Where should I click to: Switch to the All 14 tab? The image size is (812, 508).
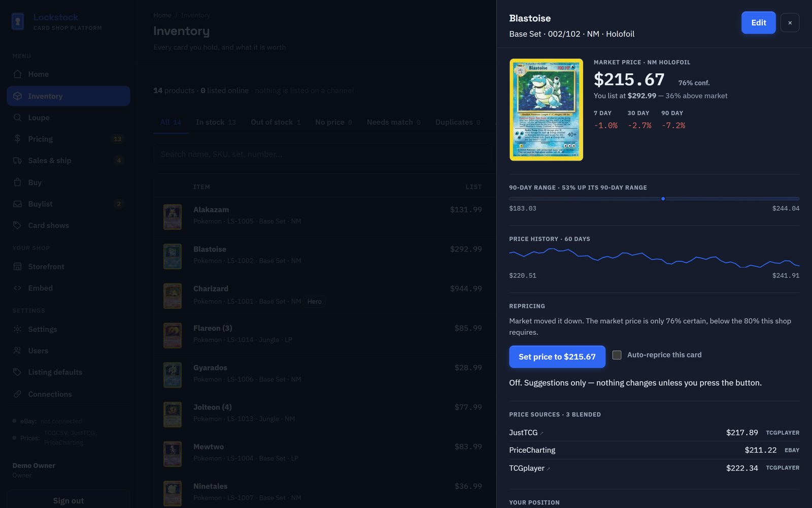tap(171, 122)
